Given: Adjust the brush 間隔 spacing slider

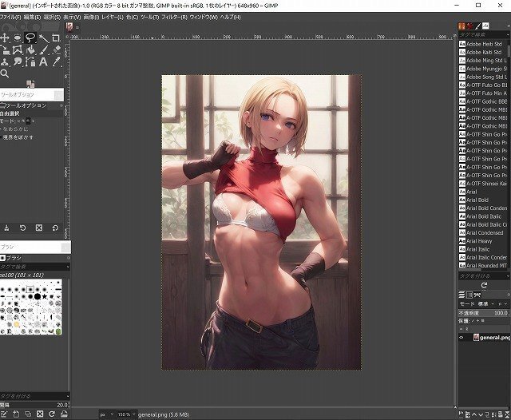Looking at the screenshot, I should tap(35, 405).
